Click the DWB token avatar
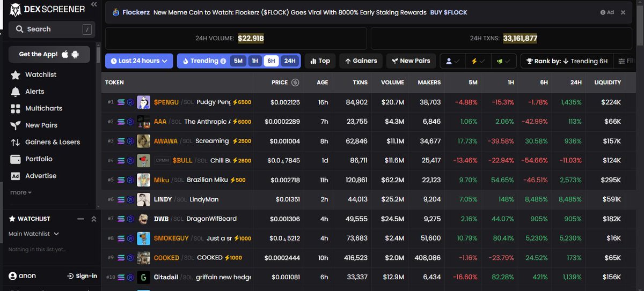Viewport: 644px width, 291px height. click(143, 219)
